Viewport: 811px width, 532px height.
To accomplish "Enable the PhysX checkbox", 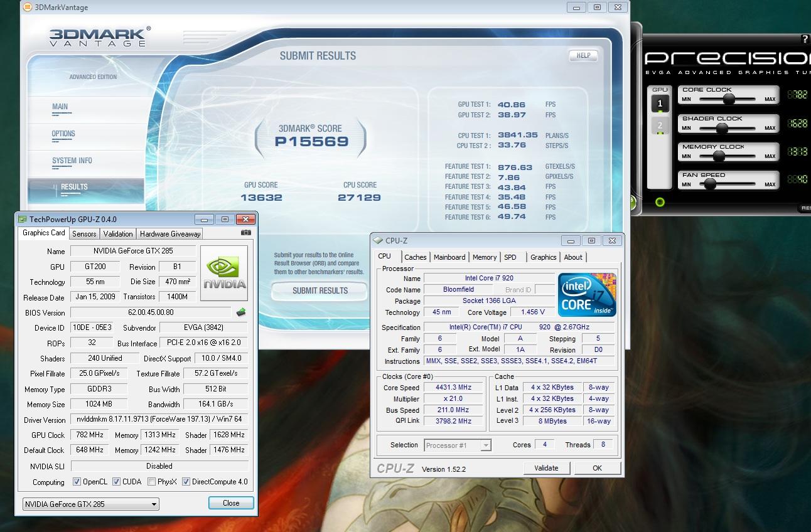I will point(152,482).
